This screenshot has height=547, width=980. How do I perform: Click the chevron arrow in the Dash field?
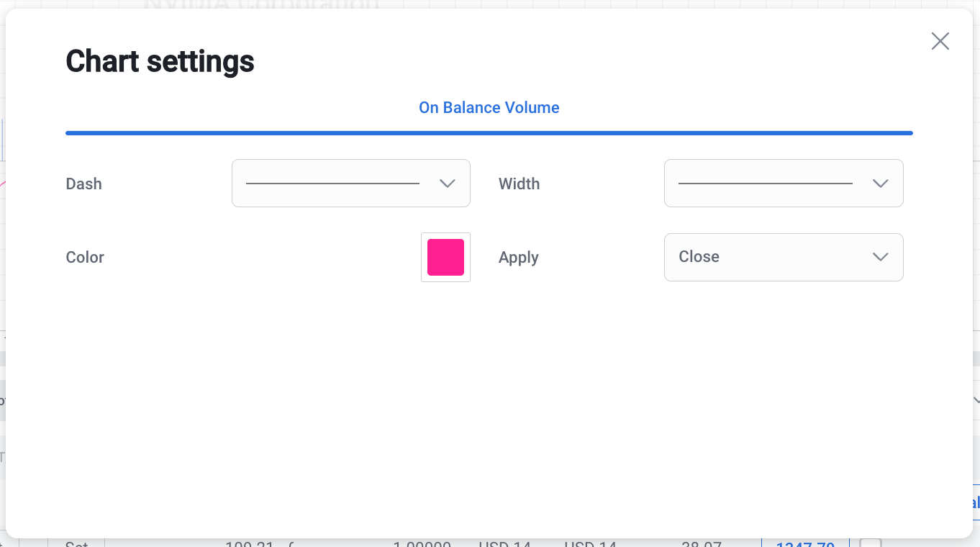(447, 184)
